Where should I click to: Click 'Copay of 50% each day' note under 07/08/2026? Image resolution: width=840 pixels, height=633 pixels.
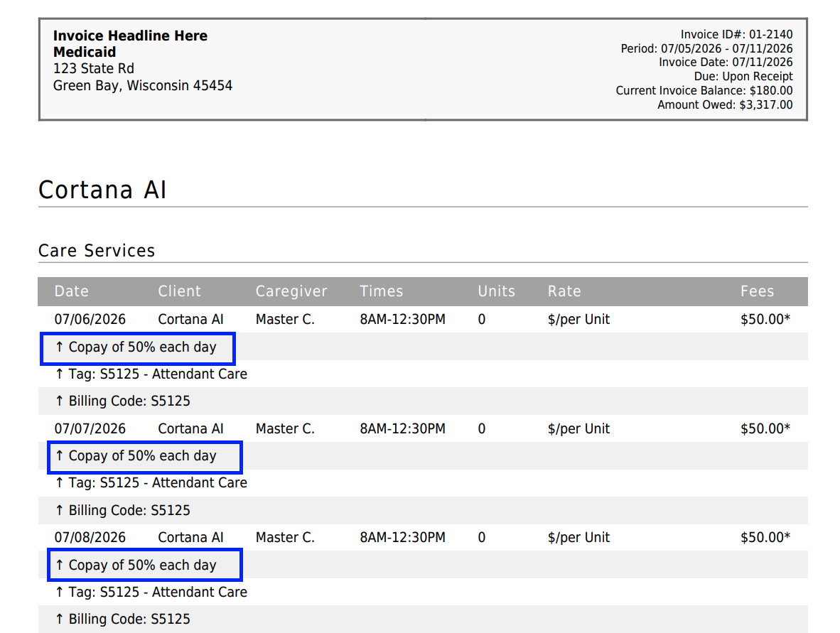tap(136, 565)
